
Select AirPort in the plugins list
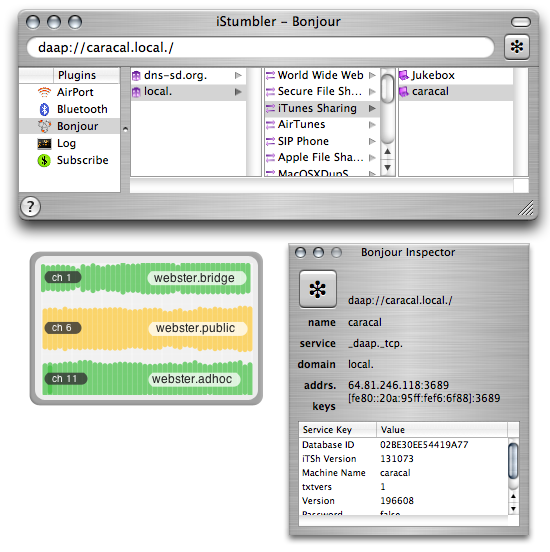pos(69,92)
